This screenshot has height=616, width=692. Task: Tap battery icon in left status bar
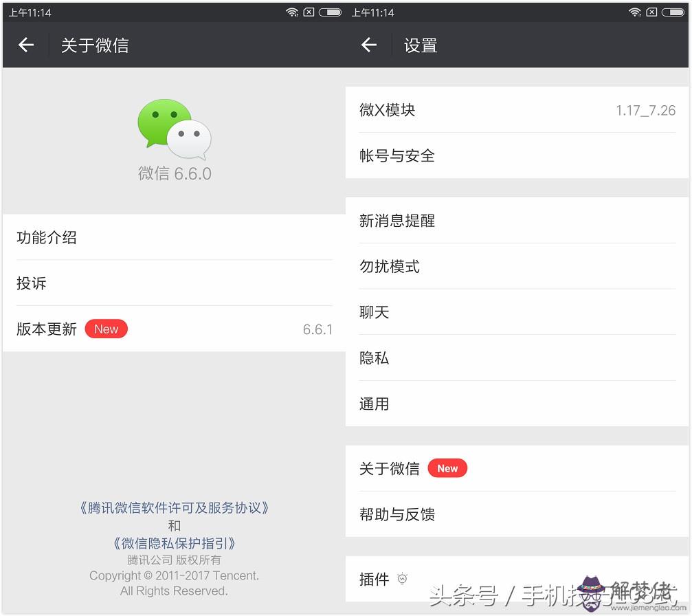coord(330,12)
